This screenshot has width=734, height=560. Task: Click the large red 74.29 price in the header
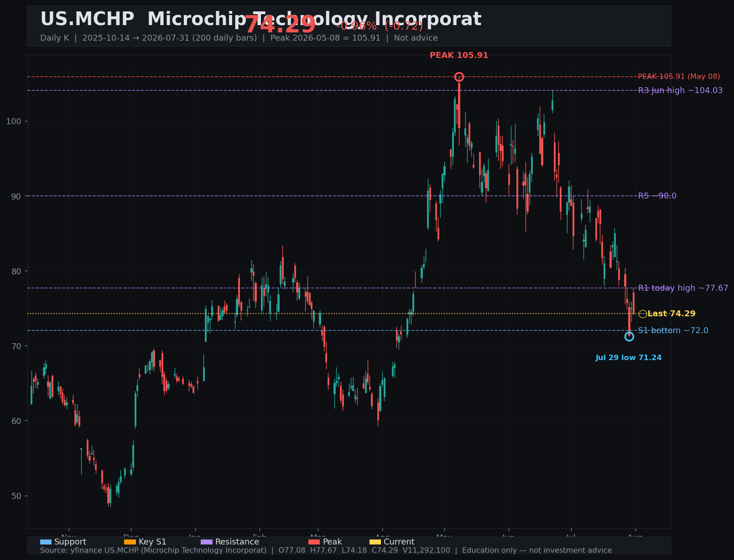[x=280, y=25]
